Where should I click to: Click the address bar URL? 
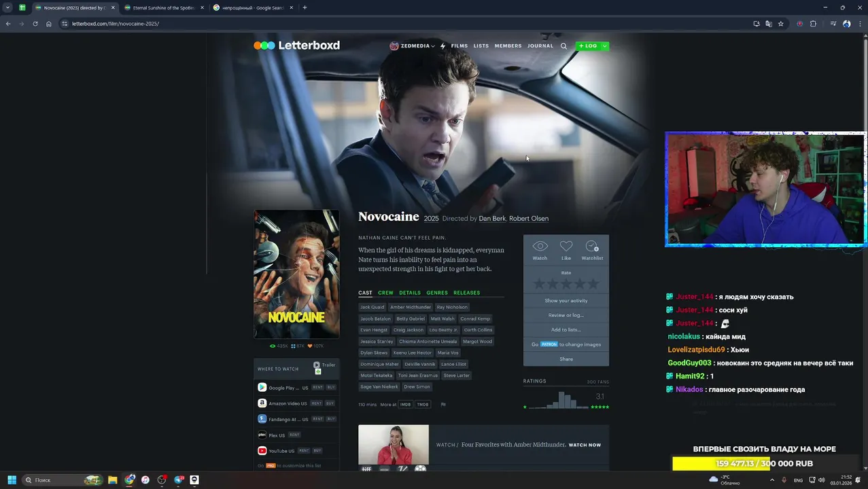point(116,24)
